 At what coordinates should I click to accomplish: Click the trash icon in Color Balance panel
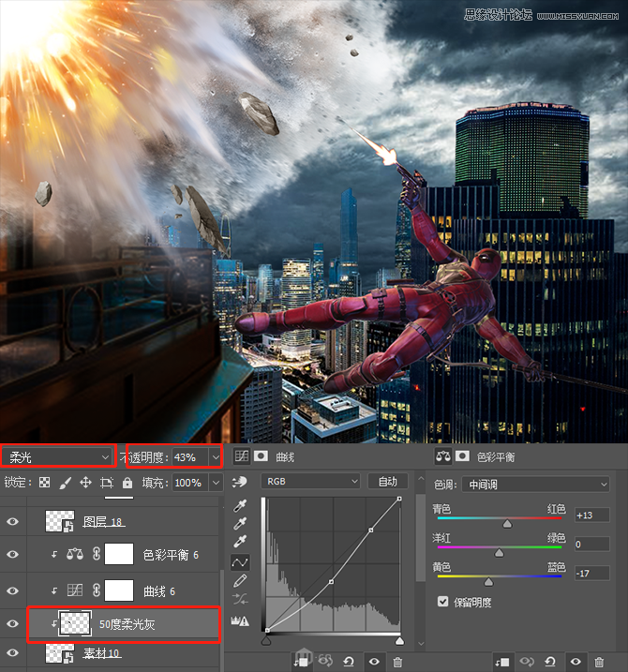point(599,662)
